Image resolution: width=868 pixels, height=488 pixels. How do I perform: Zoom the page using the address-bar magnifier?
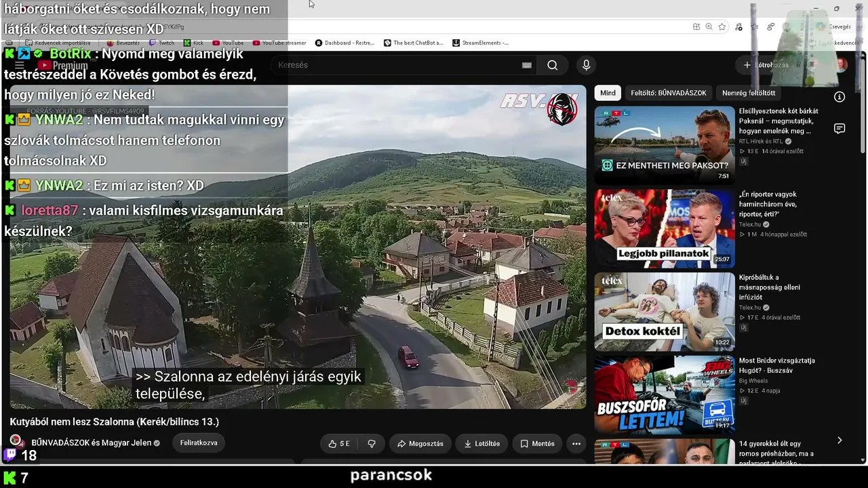[709, 27]
